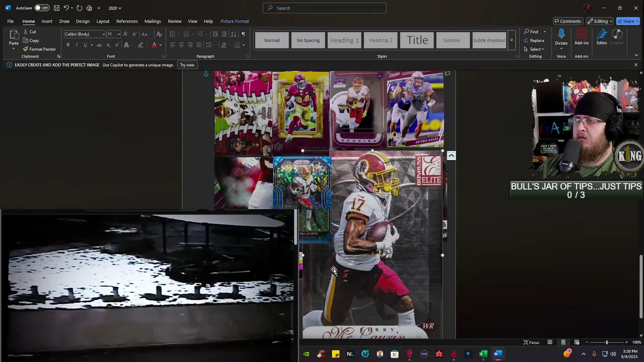Decrease font size
Viewport: 644px width, 362px height.
134,34
